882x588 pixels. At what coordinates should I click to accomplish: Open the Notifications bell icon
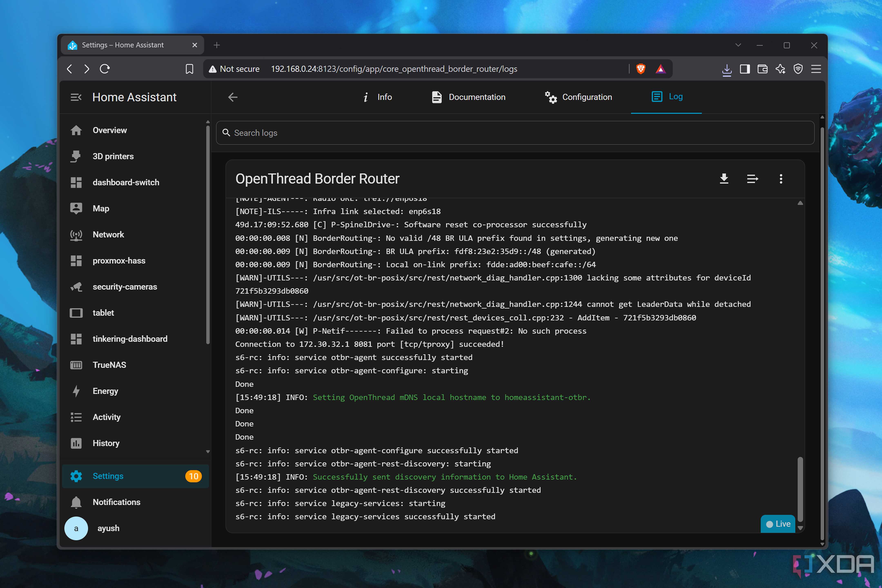(76, 502)
